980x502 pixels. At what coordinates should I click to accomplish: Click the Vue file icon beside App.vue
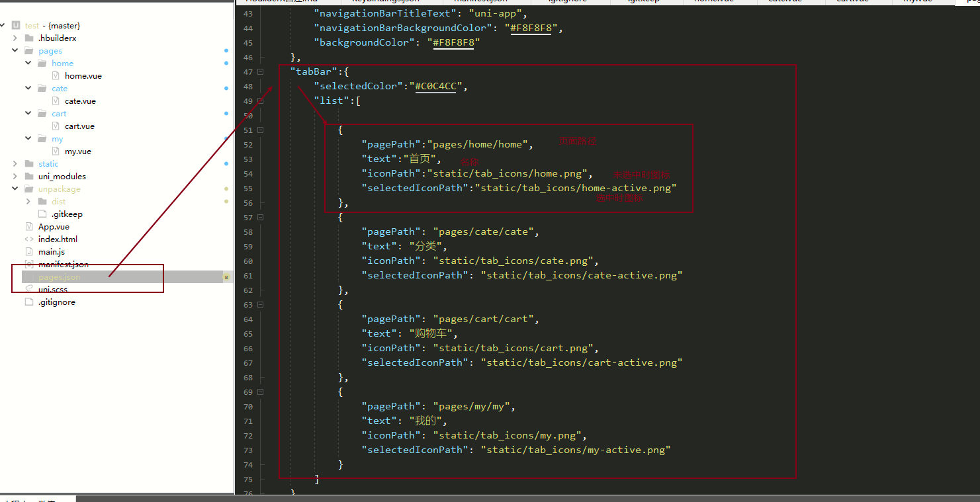[x=28, y=227]
